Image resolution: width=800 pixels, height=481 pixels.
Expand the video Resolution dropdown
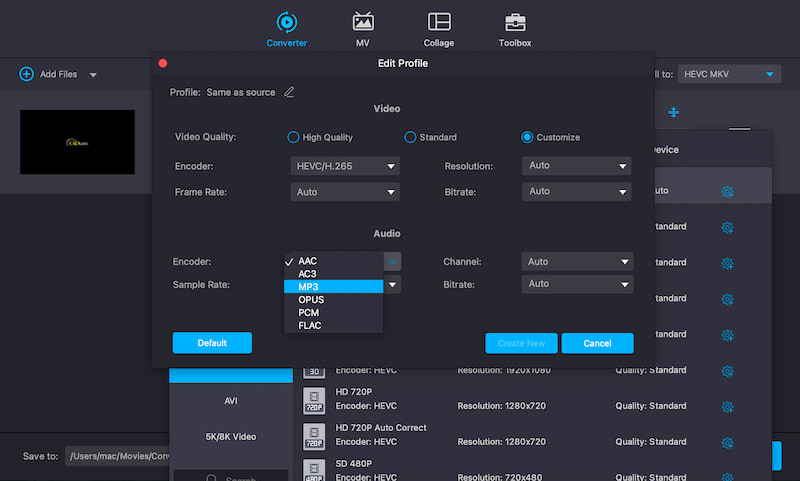coord(577,166)
